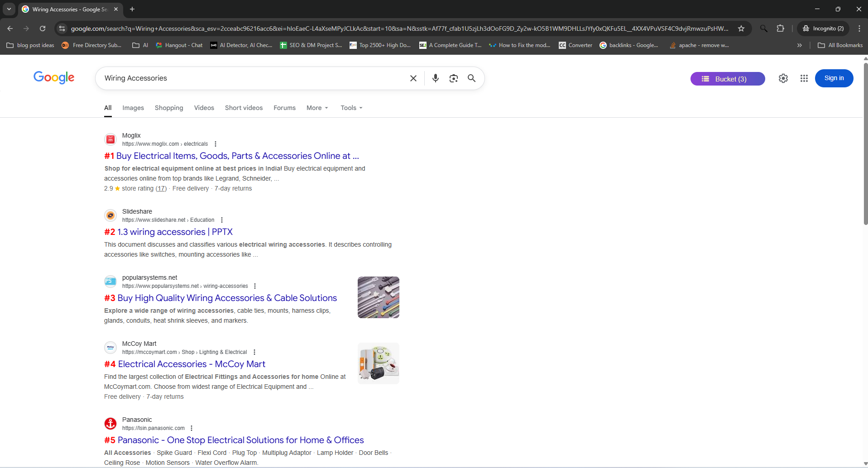This screenshot has width=868, height=468.
Task: Open the tab search dropdown arrow
Action: click(x=9, y=9)
